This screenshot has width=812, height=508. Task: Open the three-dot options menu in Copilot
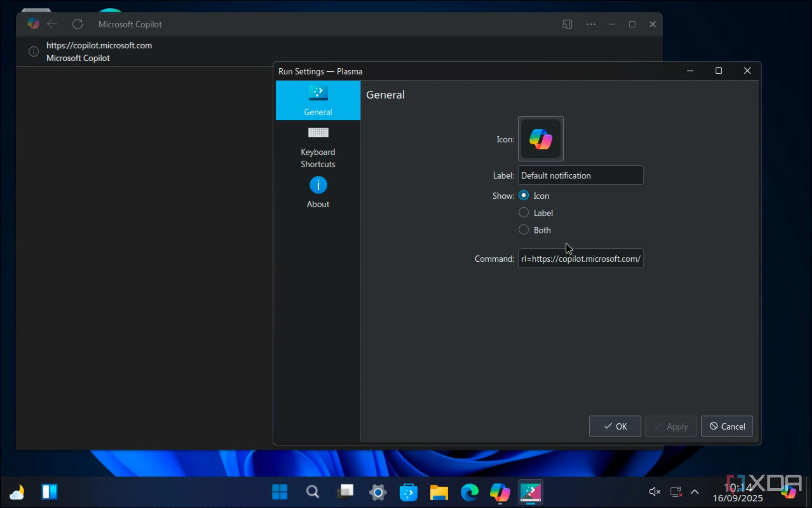click(591, 24)
